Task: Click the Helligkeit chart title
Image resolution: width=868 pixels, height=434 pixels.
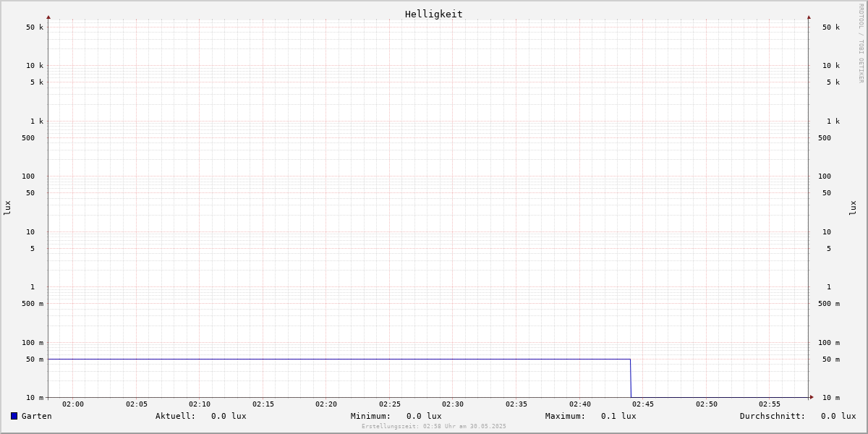Action: (x=434, y=14)
